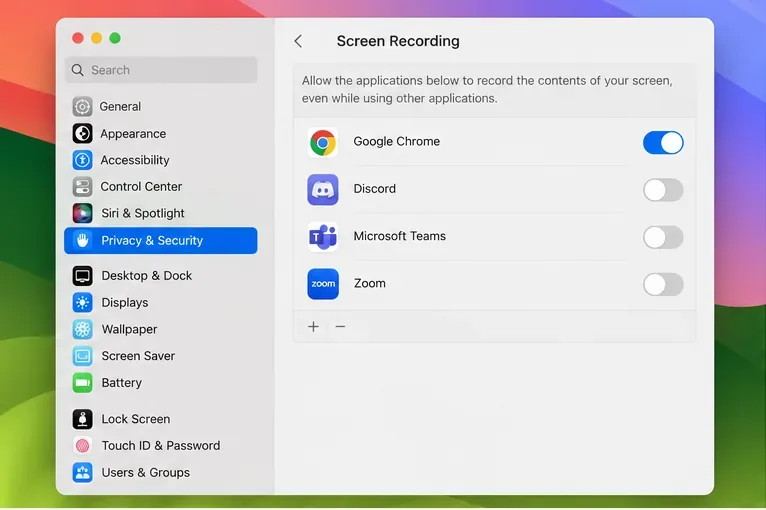The image size is (766, 510).
Task: Click the Control Center icon
Action: click(x=82, y=187)
